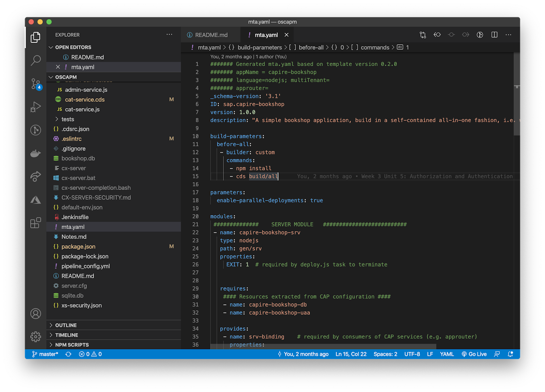The height and width of the screenshot is (392, 545).
Task: Change language mode from YAML
Action: [x=447, y=354]
